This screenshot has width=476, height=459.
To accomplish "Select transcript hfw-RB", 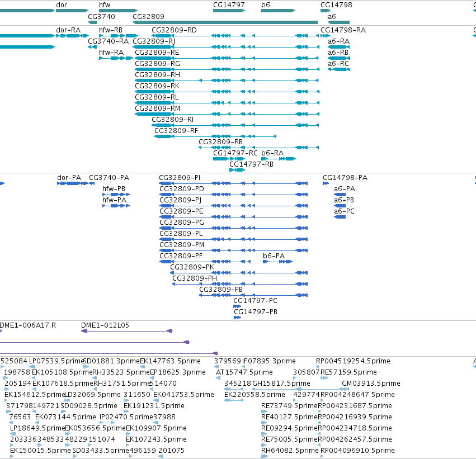I will (111, 30).
